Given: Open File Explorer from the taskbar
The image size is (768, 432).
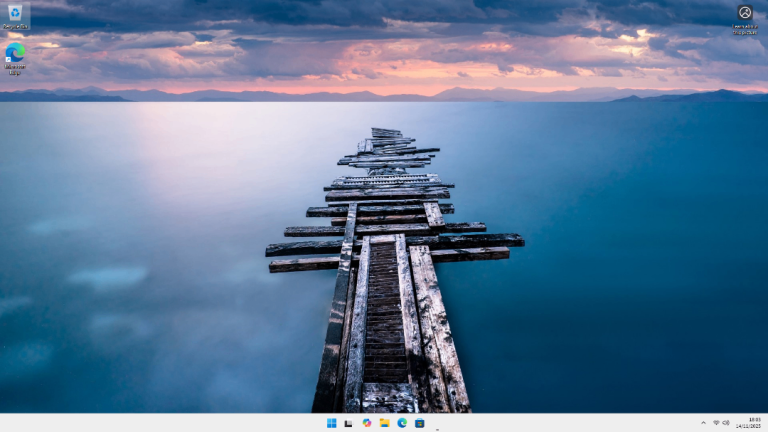Looking at the screenshot, I should tap(384, 423).
